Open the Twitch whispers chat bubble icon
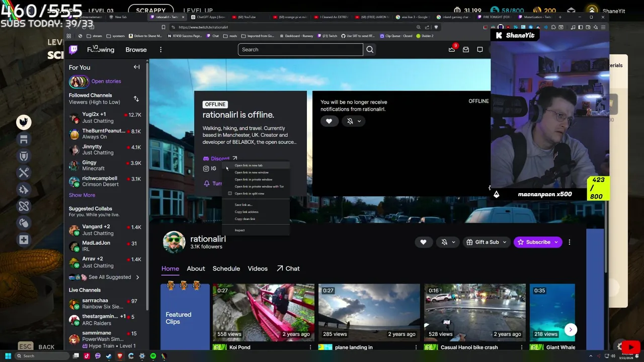 480,49
